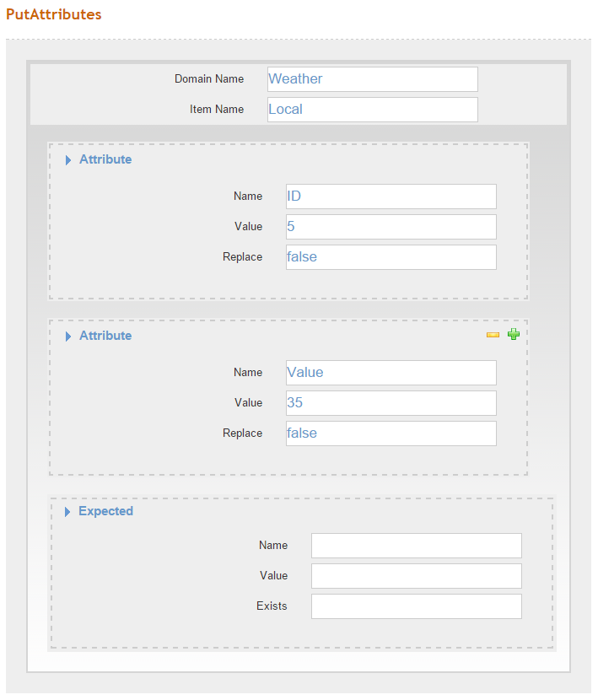Collapse the first Attribute section triangle
Screen dimensions: 598x700
point(67,160)
